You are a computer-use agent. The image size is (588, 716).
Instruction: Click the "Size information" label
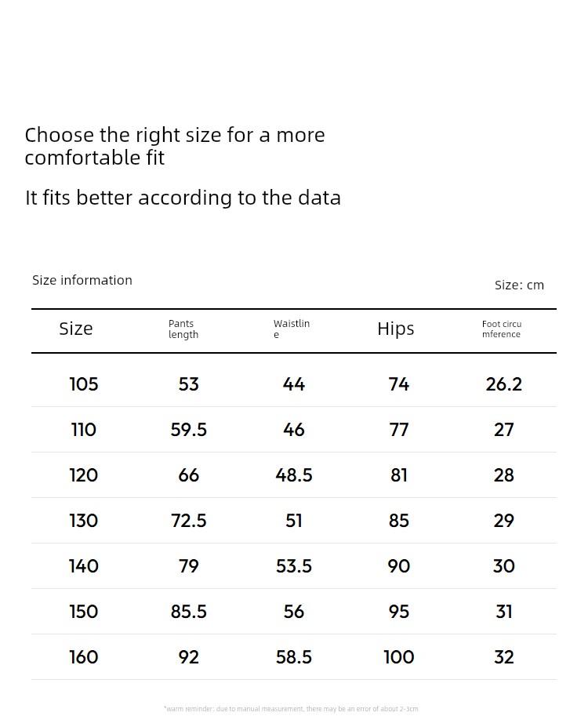(82, 280)
